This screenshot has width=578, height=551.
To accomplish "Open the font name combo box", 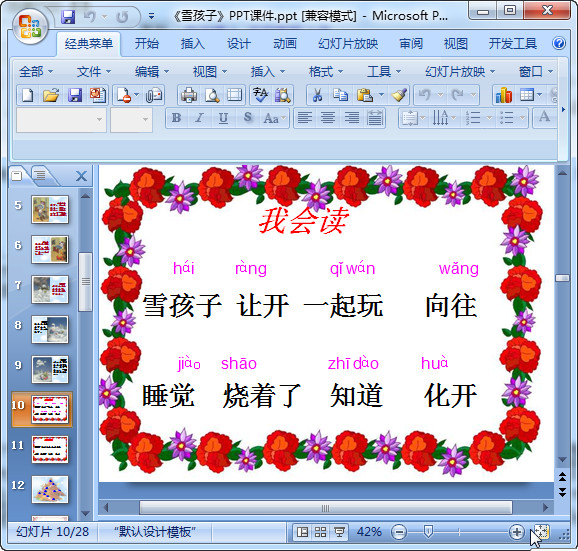I will [61, 120].
